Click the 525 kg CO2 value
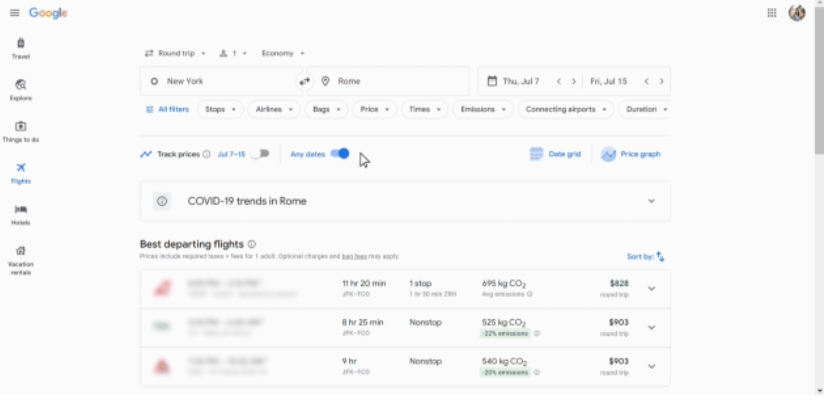This screenshot has width=826, height=406. point(504,323)
